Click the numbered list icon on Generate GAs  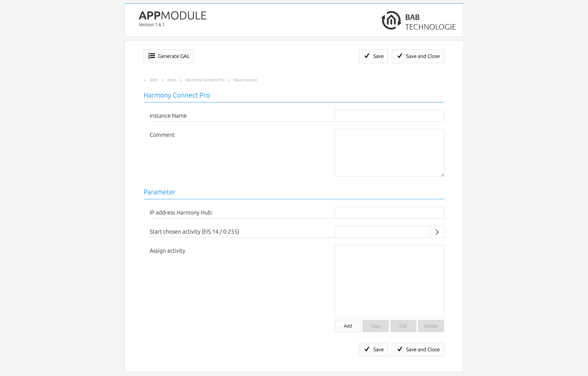(152, 56)
